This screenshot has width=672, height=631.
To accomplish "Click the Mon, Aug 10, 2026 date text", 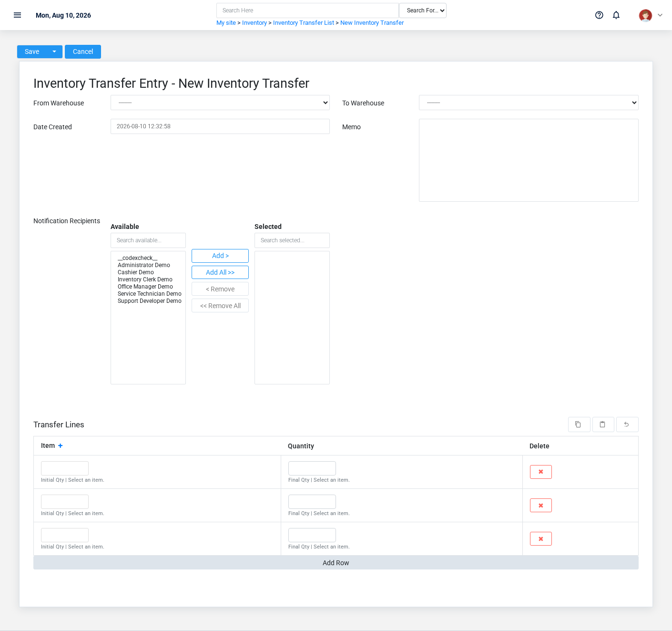I will click(63, 15).
